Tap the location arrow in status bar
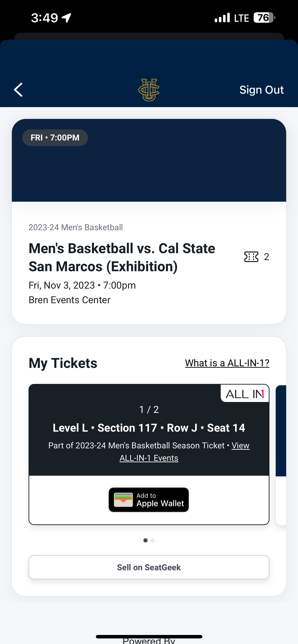The height and width of the screenshot is (644, 298). tap(67, 18)
